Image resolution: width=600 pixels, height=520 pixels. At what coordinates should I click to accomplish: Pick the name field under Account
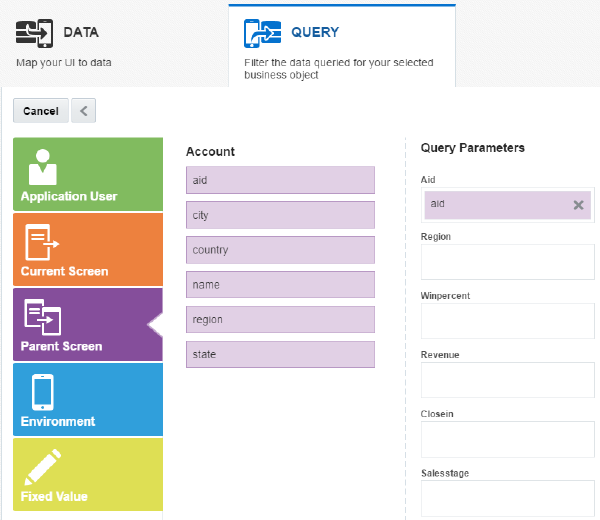click(280, 285)
